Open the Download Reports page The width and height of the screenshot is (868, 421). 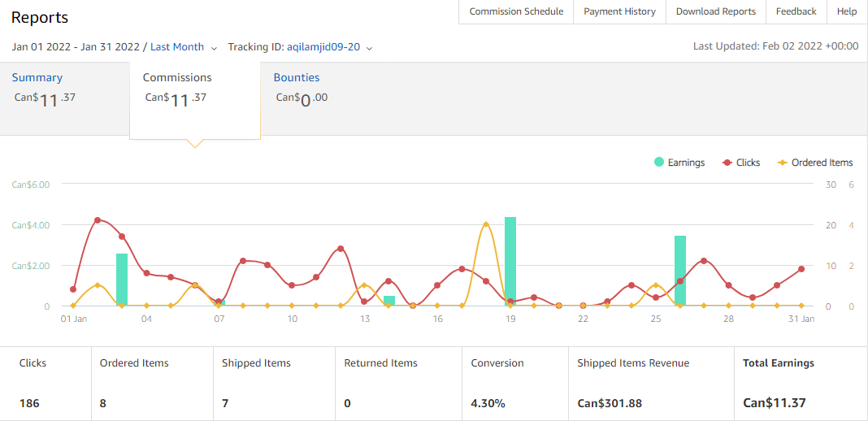[x=716, y=11]
